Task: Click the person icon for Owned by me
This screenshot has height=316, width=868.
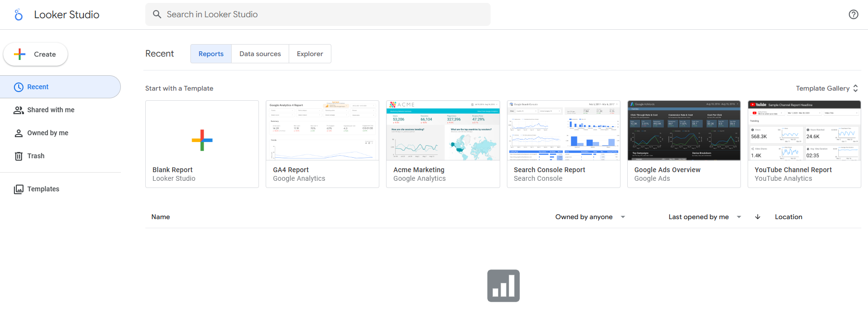Action: pyautogui.click(x=19, y=133)
